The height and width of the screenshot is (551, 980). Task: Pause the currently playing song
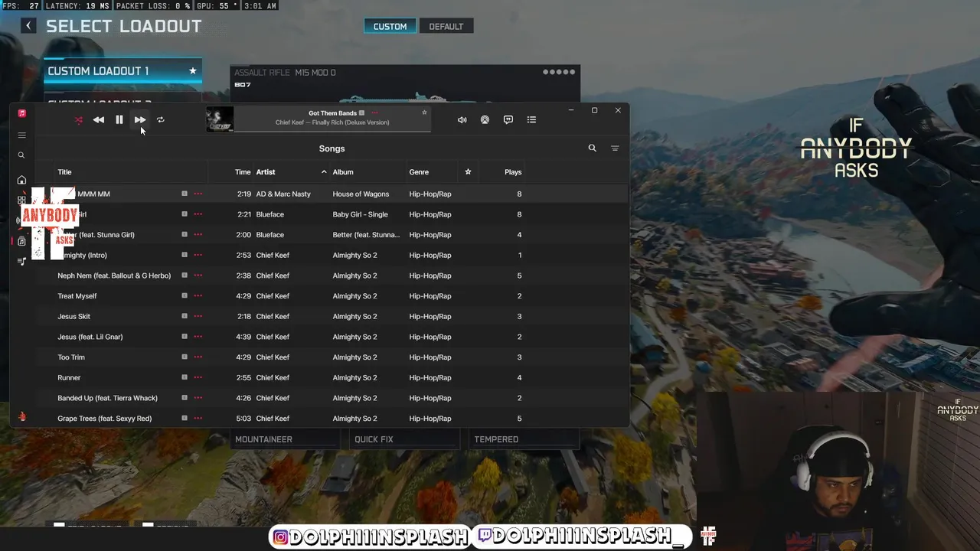119,119
